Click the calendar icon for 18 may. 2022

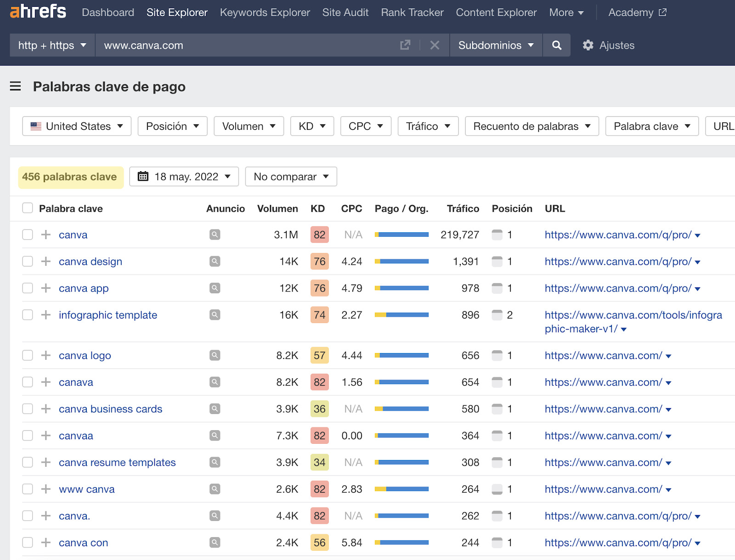point(143,176)
